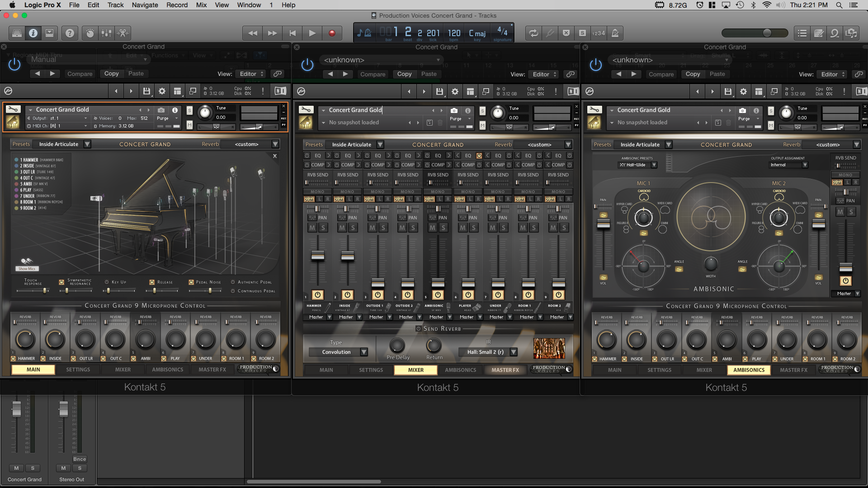This screenshot has height=488, width=868.
Task: Open the Navigate menu
Action: click(x=145, y=5)
